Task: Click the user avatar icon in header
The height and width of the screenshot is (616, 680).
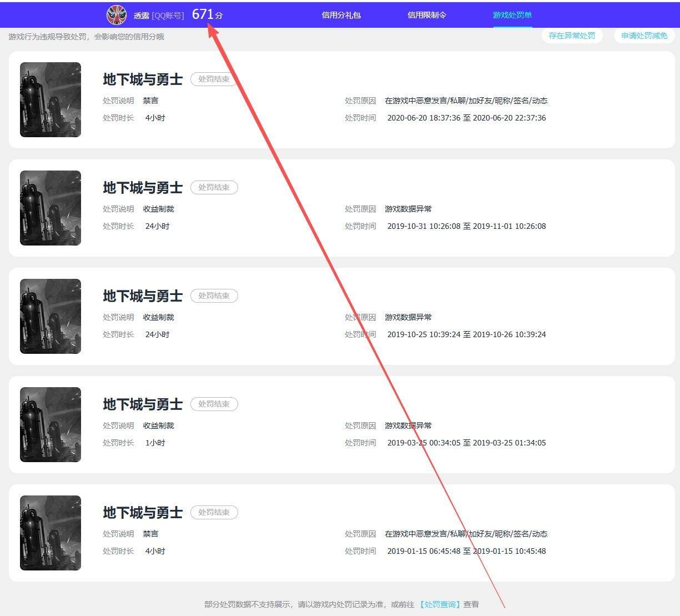Action: [117, 15]
